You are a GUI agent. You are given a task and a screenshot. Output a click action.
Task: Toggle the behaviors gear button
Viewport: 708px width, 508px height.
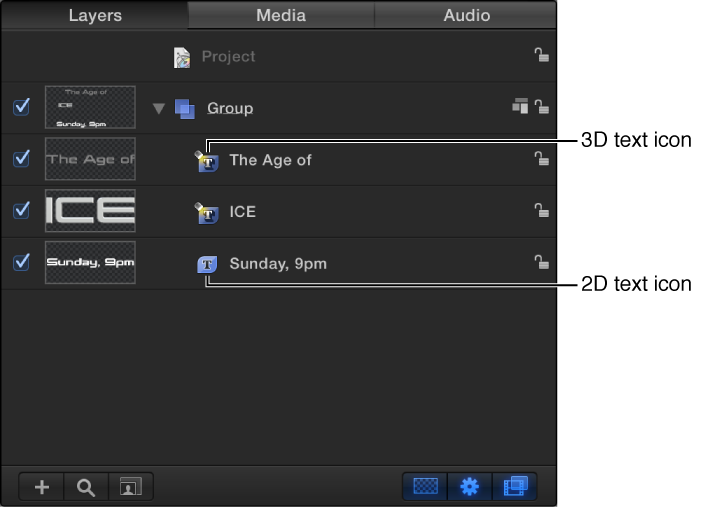point(470,486)
